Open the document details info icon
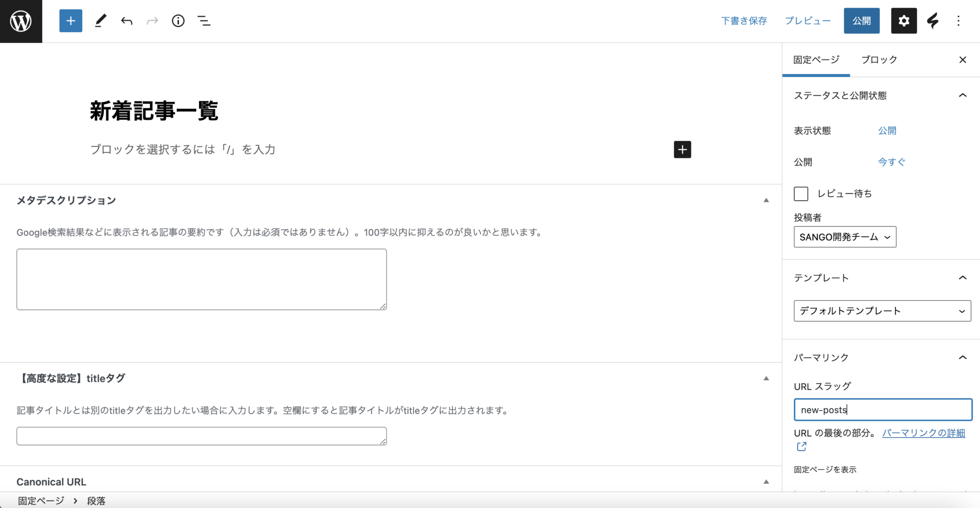Image resolution: width=980 pixels, height=508 pixels. pyautogui.click(x=178, y=21)
